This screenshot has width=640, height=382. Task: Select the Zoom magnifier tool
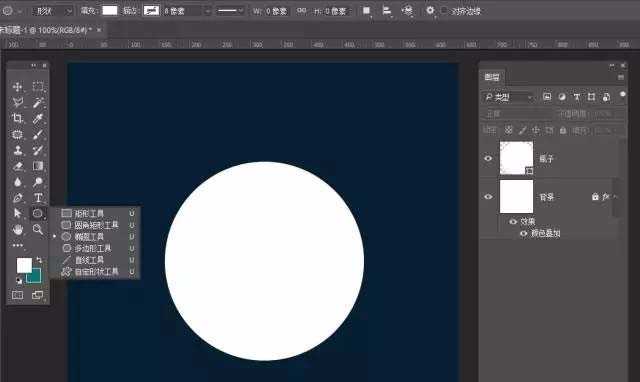[x=38, y=229]
